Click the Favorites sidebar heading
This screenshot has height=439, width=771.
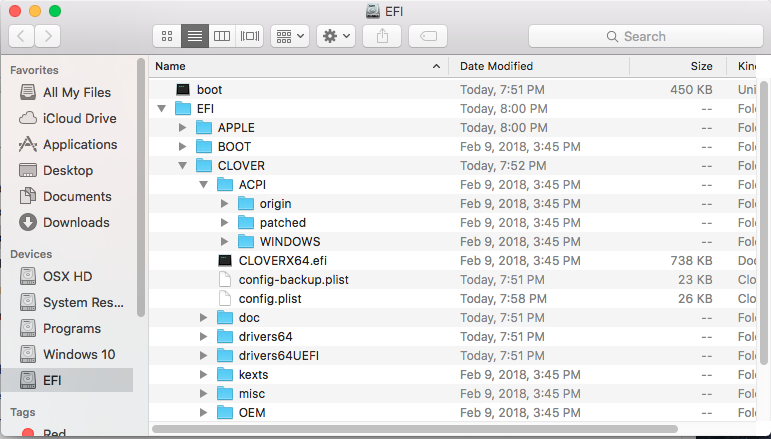(34, 70)
